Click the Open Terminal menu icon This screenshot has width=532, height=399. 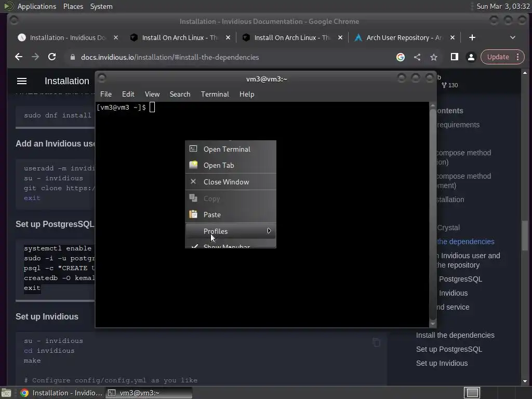193,149
